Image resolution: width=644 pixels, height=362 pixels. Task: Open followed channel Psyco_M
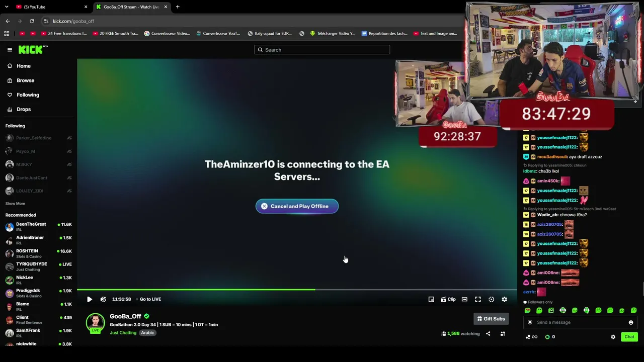tap(38, 151)
